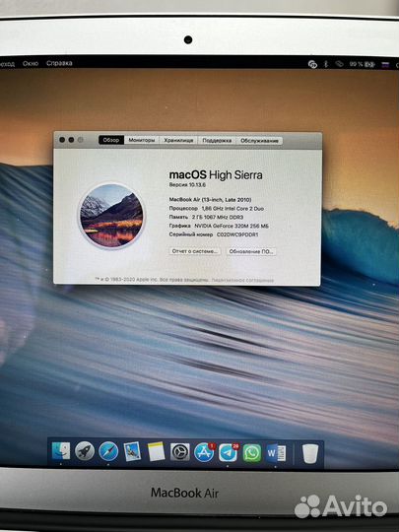Open System Preferences gear icon in Dock
This screenshot has height=532, width=399.
click(x=180, y=452)
